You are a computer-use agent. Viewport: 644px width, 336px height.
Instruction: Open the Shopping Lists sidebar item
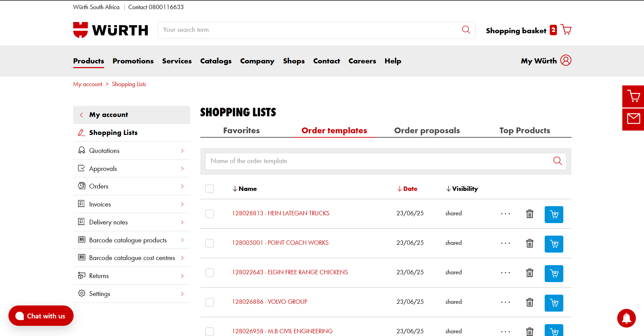point(132,133)
